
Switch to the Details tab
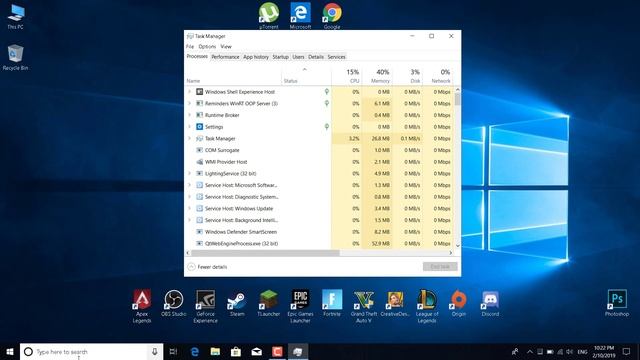point(316,57)
